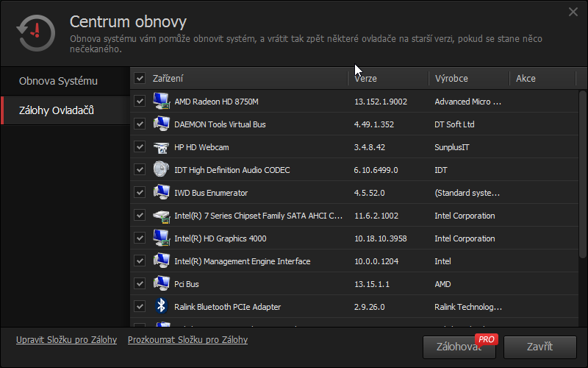Click version 4.49.1.352
The width and height of the screenshot is (588, 368).
tap(374, 124)
